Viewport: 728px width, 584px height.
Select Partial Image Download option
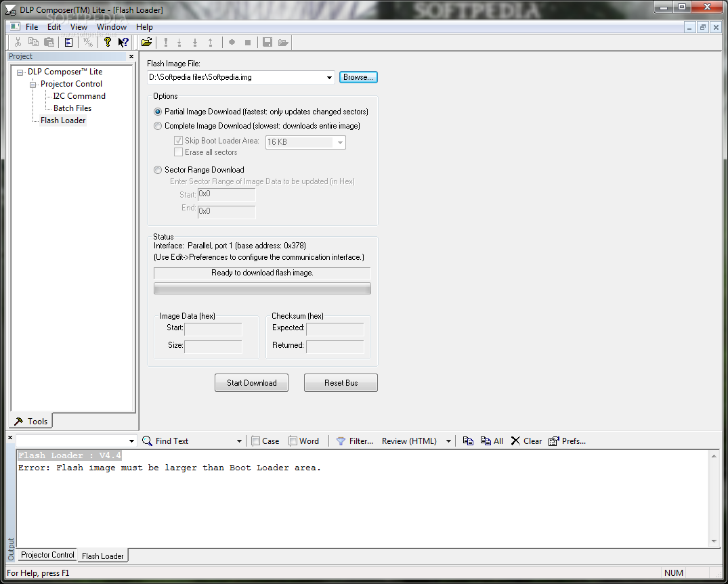(158, 112)
